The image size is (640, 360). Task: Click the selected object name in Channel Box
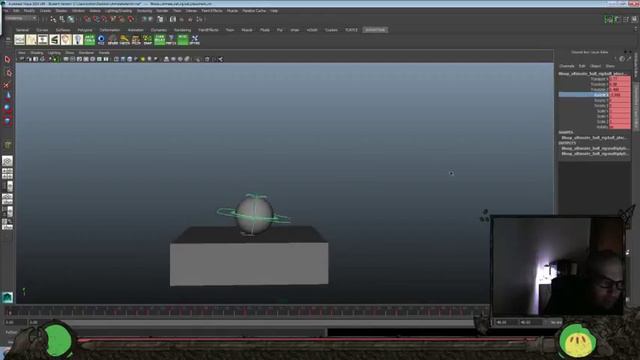(x=593, y=74)
